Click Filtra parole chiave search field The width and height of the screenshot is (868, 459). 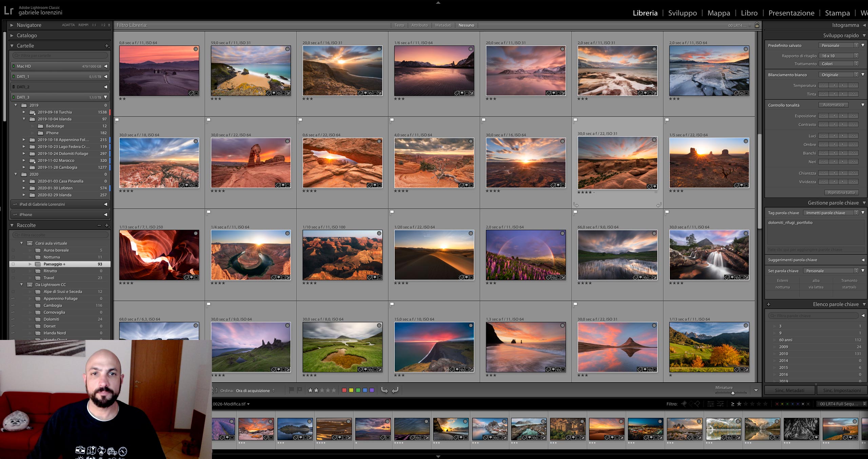813,315
